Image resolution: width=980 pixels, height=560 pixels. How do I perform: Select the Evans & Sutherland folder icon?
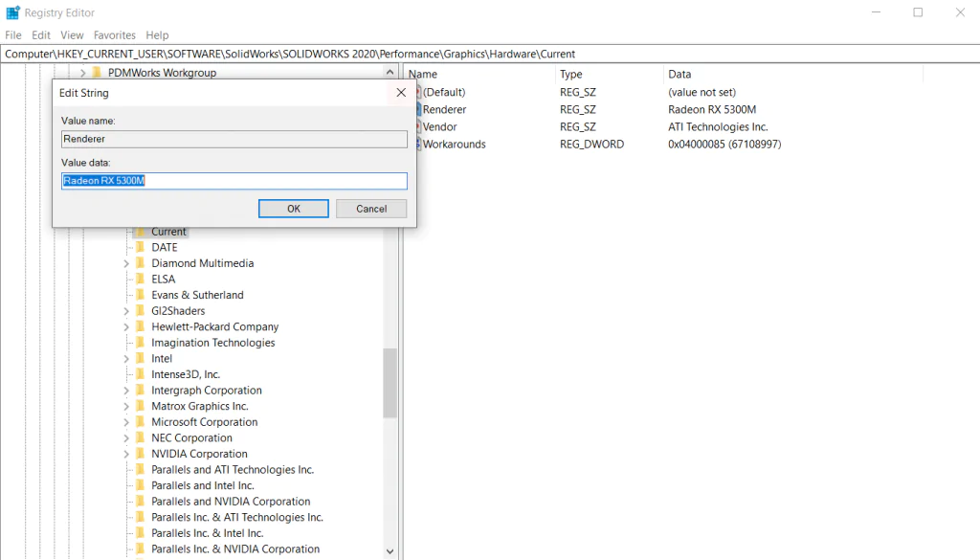[x=140, y=295]
